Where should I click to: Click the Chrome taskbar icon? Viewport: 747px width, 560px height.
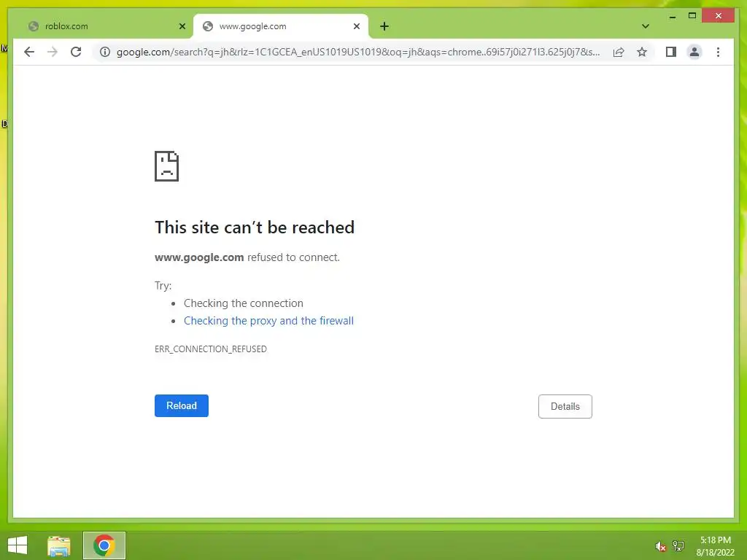click(x=104, y=545)
